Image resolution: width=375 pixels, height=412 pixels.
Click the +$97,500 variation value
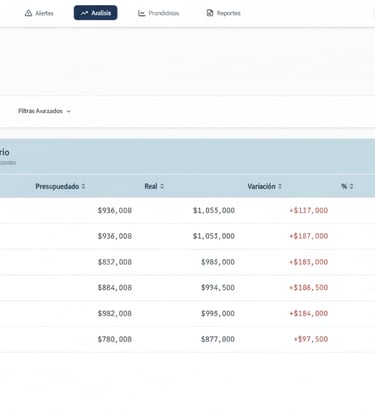tap(311, 339)
